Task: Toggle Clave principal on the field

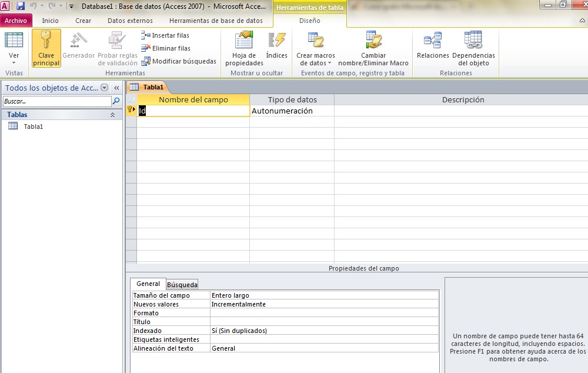Action: pos(46,49)
